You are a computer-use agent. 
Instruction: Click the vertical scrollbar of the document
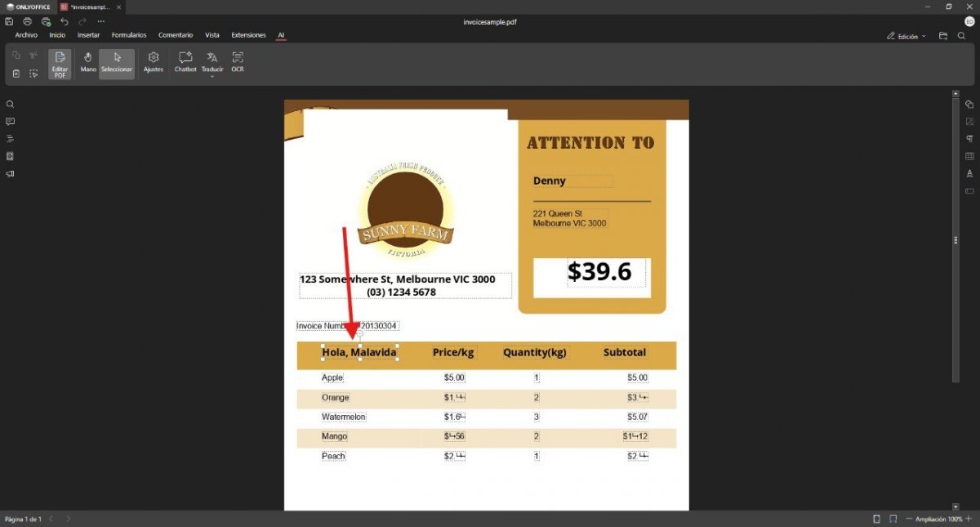click(955, 240)
